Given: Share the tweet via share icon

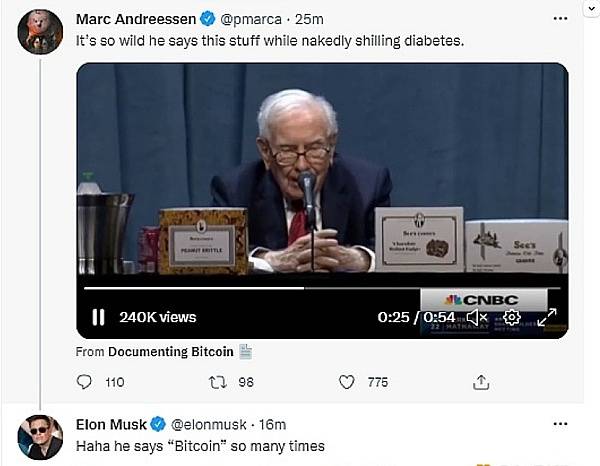Looking at the screenshot, I should tap(481, 382).
